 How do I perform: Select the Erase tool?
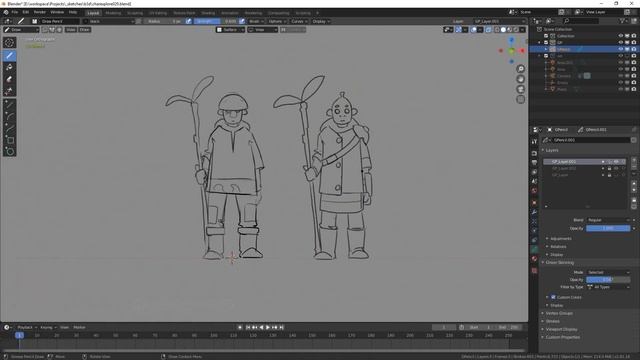pyautogui.click(x=9, y=79)
